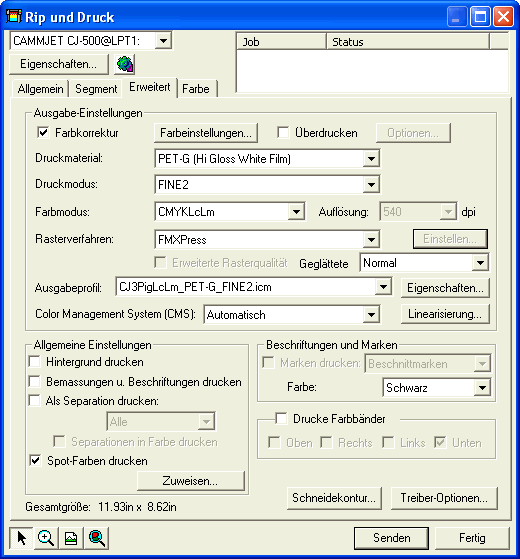This screenshot has height=559, width=520.
Task: Switch to the Allgemein tab
Action: pyautogui.click(x=40, y=89)
